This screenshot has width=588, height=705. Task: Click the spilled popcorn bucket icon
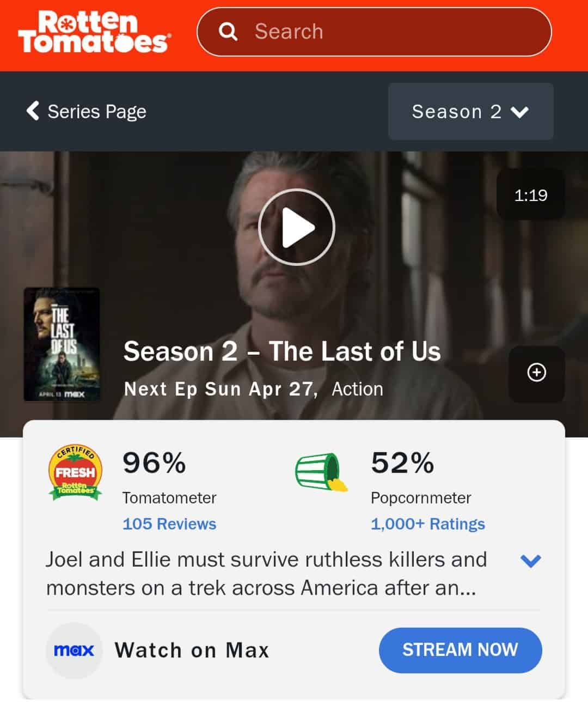[321, 472]
